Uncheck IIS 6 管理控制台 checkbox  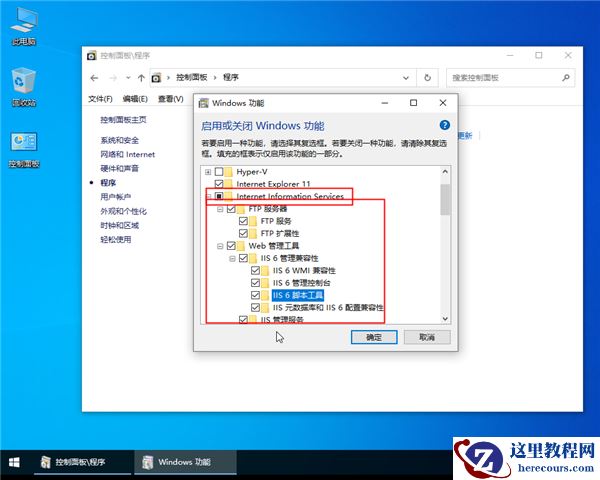click(256, 283)
